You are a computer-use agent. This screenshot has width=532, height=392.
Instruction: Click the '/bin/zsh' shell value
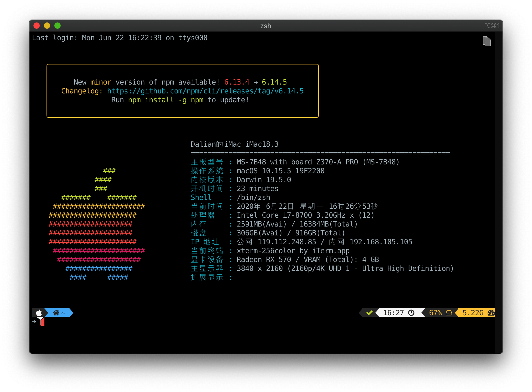[x=253, y=198]
